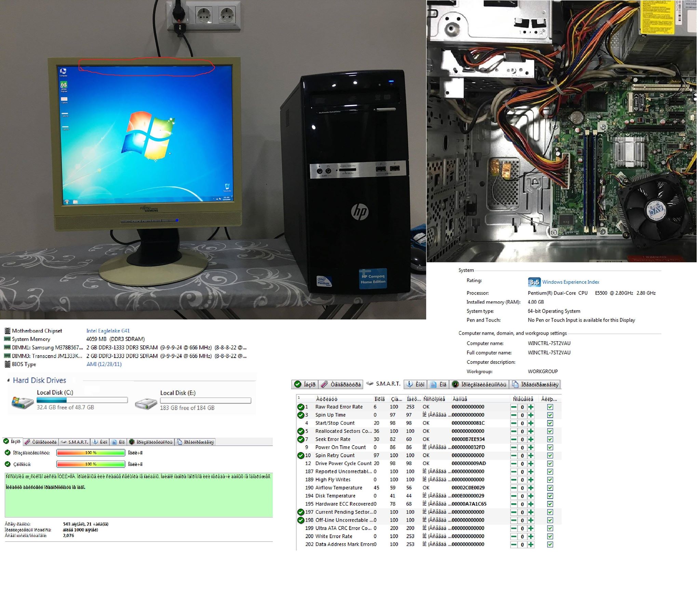Toggle checkbox in the Airflow Temperature row
The height and width of the screenshot is (589, 700).
tap(550, 488)
